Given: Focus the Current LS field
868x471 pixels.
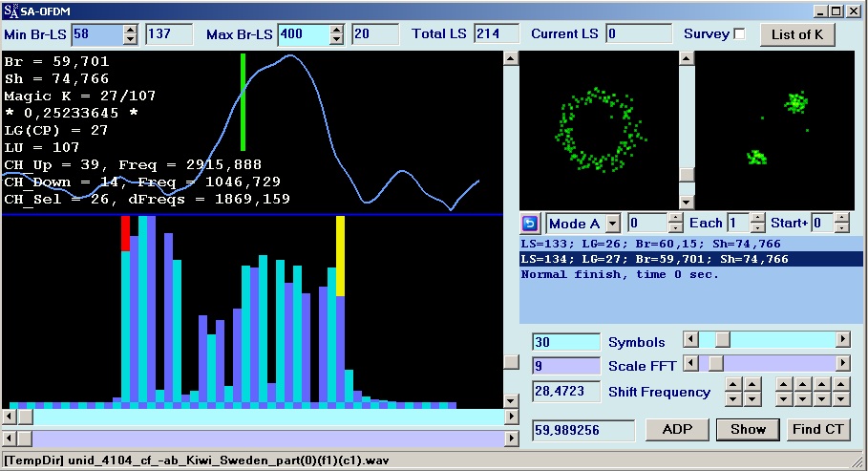Looking at the screenshot, I should pyautogui.click(x=640, y=34).
